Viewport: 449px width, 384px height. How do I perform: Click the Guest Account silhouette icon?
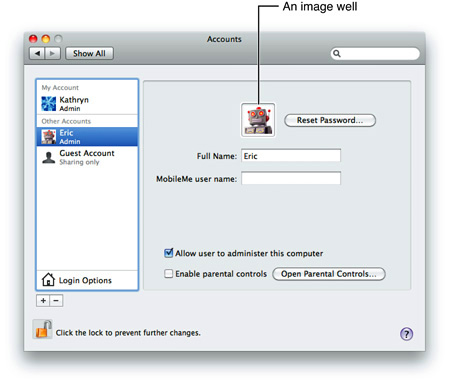pos(49,158)
